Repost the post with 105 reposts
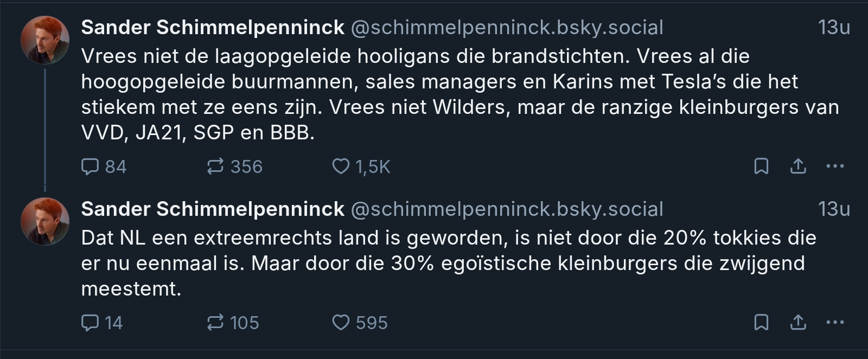The image size is (868, 359). [215, 323]
